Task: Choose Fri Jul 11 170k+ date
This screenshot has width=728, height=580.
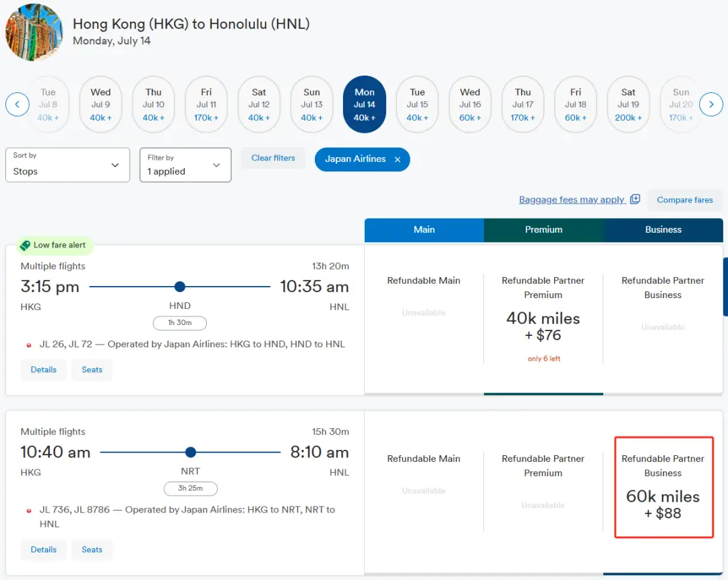Action: (x=206, y=105)
